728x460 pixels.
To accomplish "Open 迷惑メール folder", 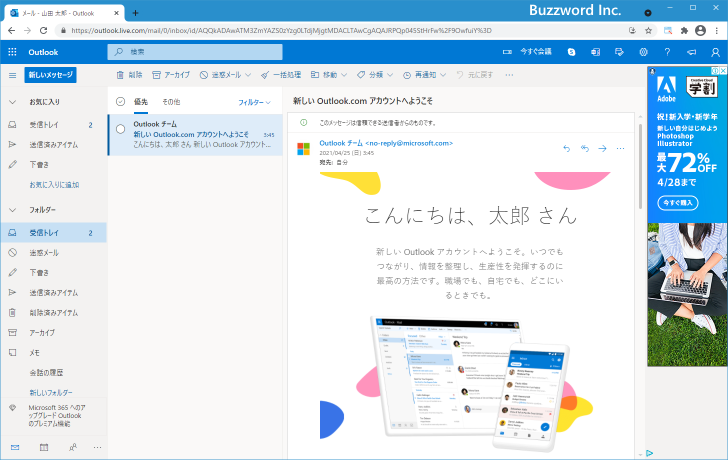I will click(53, 253).
